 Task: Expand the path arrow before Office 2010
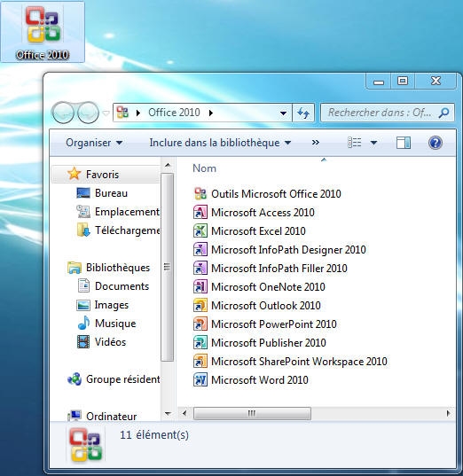(x=138, y=113)
